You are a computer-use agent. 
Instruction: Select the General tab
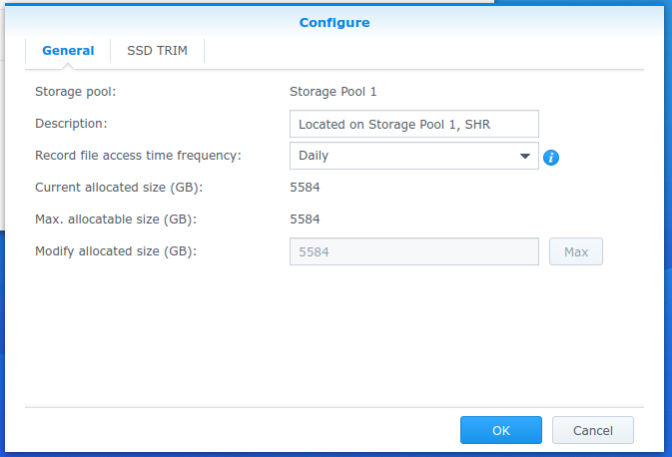point(68,51)
